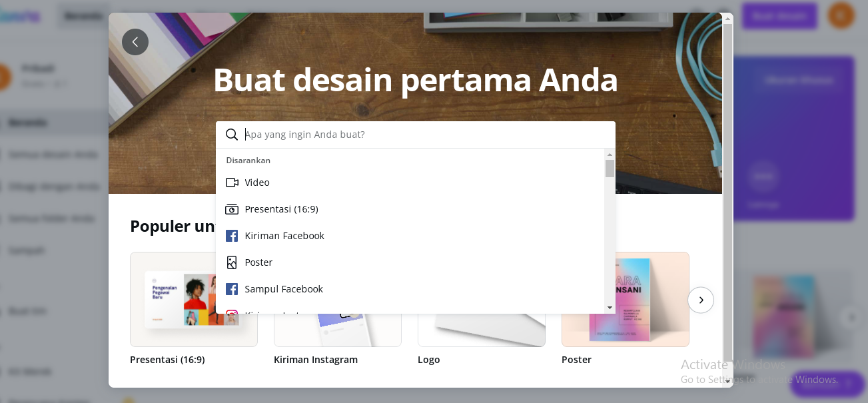
Task: Choose Presentasi (16:9) from suggestions
Action: (410, 209)
